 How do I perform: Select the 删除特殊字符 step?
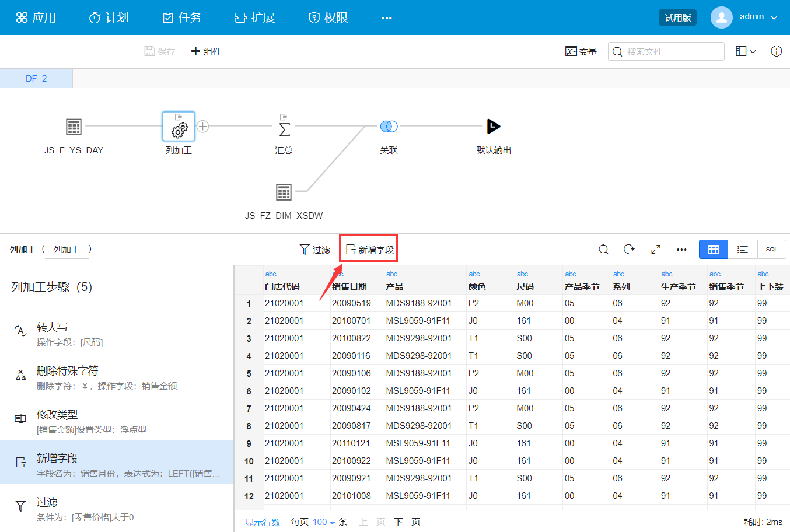pyautogui.click(x=117, y=377)
